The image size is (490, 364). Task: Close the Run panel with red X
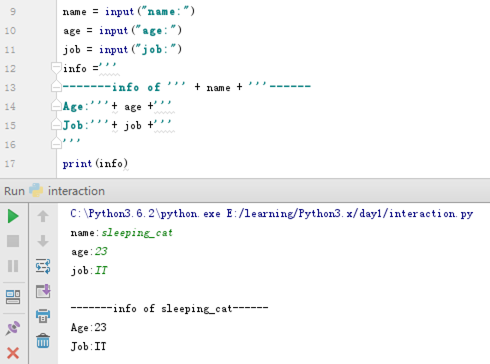pos(13,353)
